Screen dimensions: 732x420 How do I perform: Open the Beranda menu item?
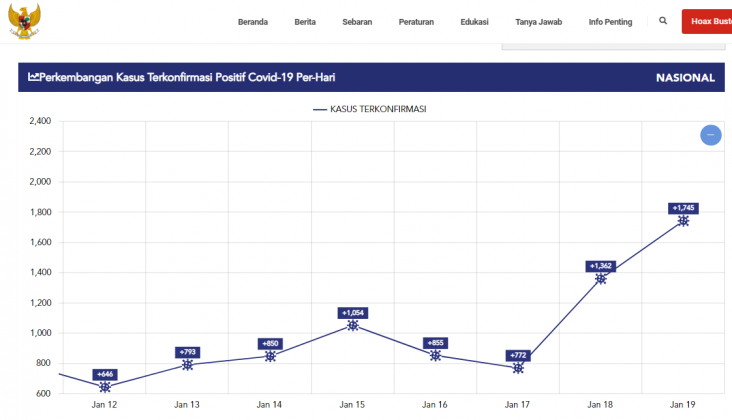pyautogui.click(x=254, y=22)
